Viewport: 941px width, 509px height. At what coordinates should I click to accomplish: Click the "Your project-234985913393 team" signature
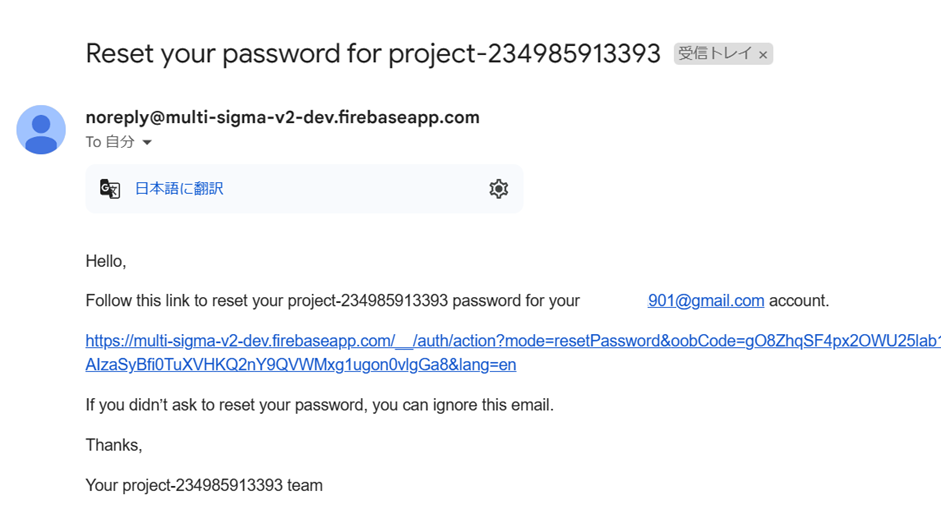(204, 486)
